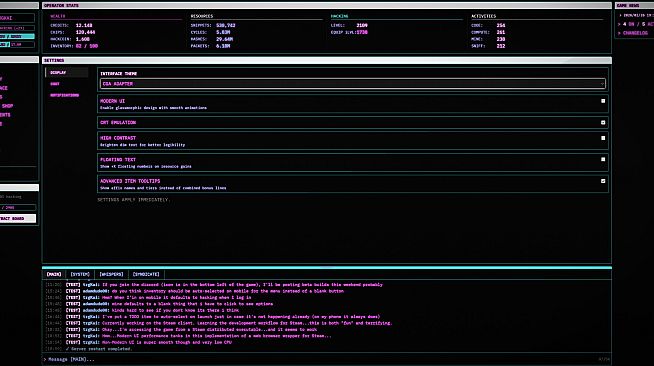654x366 pixels.
Task: Focus the Message [MAIN] chat input
Action: pos(327,359)
